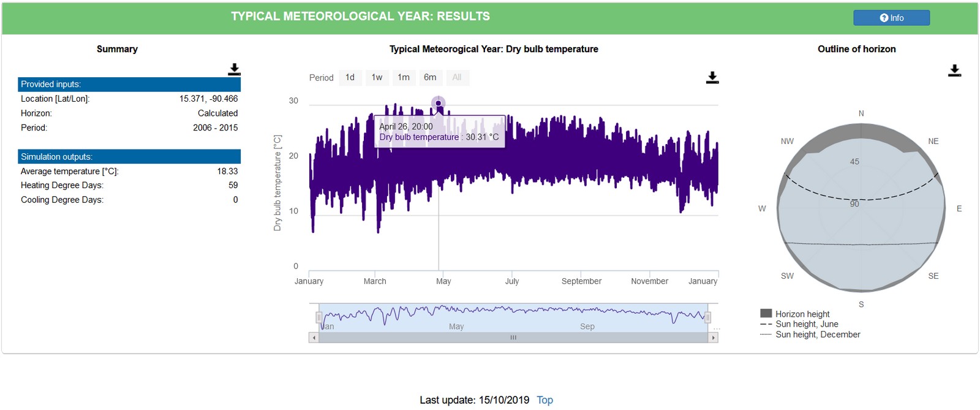
Task: Click the navigator scrollbar right arrow
Action: click(x=713, y=338)
